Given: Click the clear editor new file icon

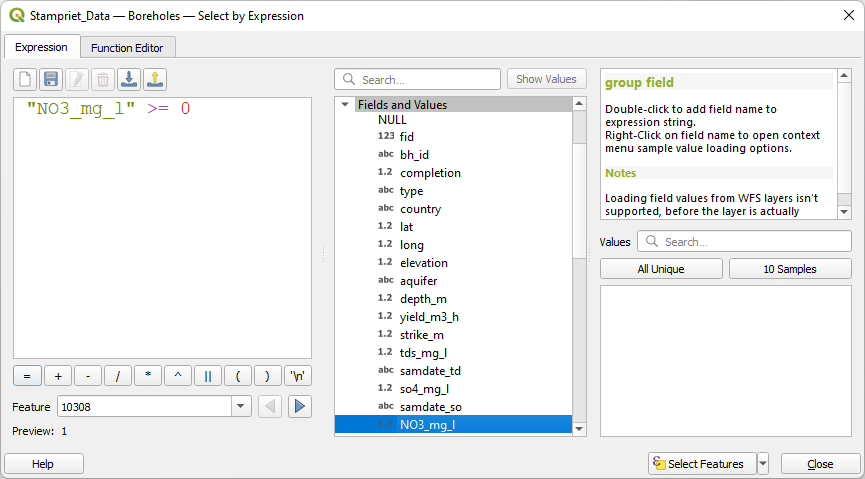Looking at the screenshot, I should coord(24,79).
